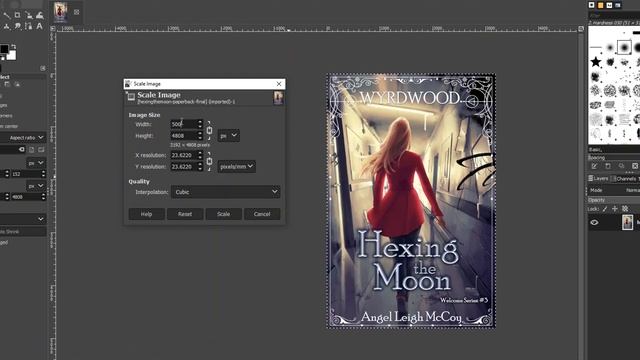Edit the selected brush via pencil icon

pos(594,166)
